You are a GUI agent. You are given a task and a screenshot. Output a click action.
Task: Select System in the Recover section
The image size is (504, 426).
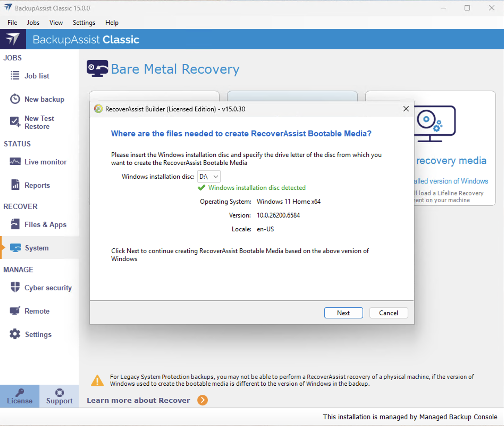coord(37,248)
